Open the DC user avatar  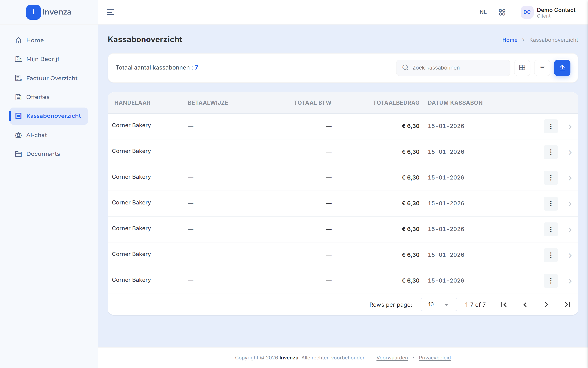[x=527, y=12]
